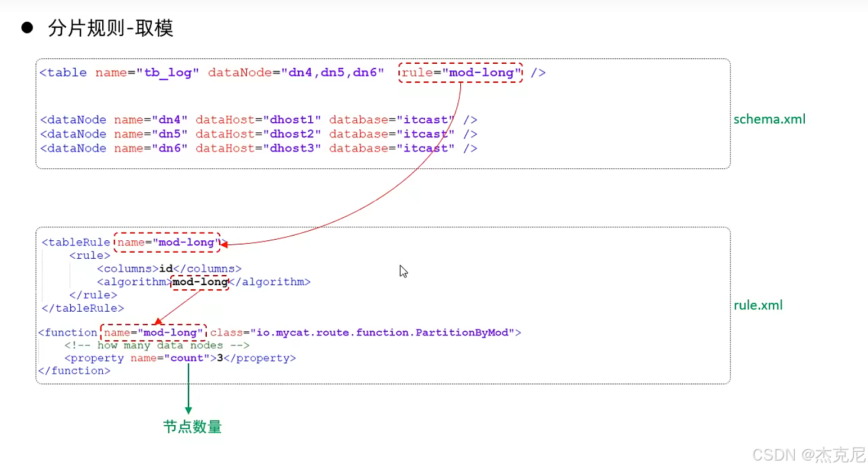This screenshot has height=470, width=868.
Task: Click the class "io.mycat.route.function.PartitionByMod"
Action: [x=384, y=332]
